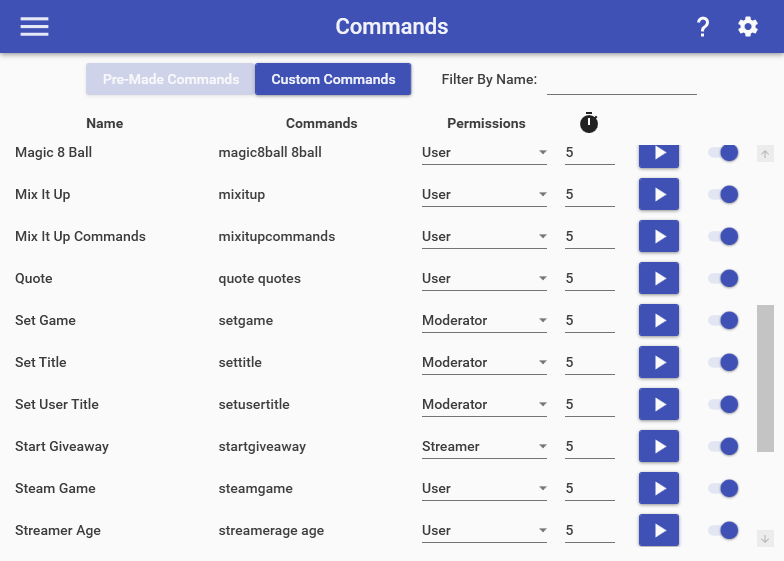Click the Permissions column header

pyautogui.click(x=486, y=123)
